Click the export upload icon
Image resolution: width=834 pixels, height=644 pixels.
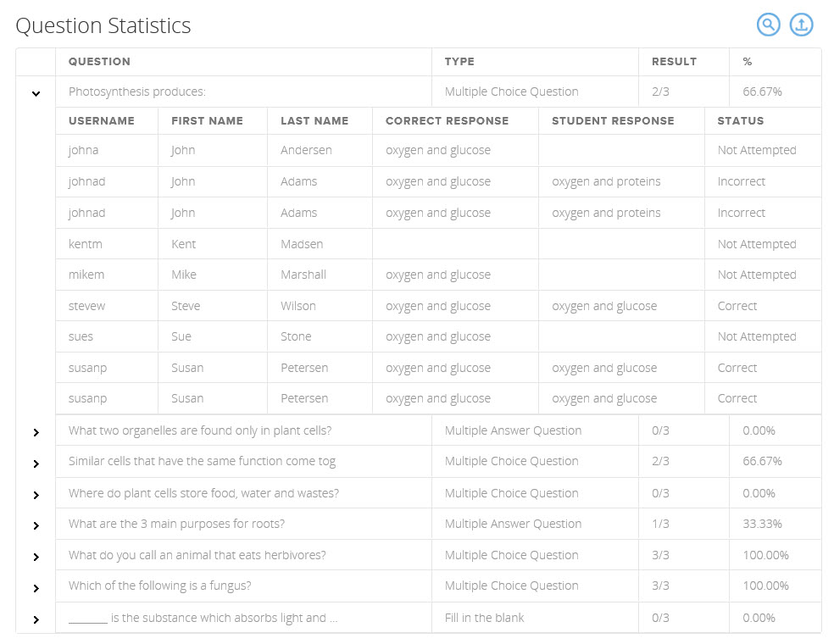coord(801,25)
